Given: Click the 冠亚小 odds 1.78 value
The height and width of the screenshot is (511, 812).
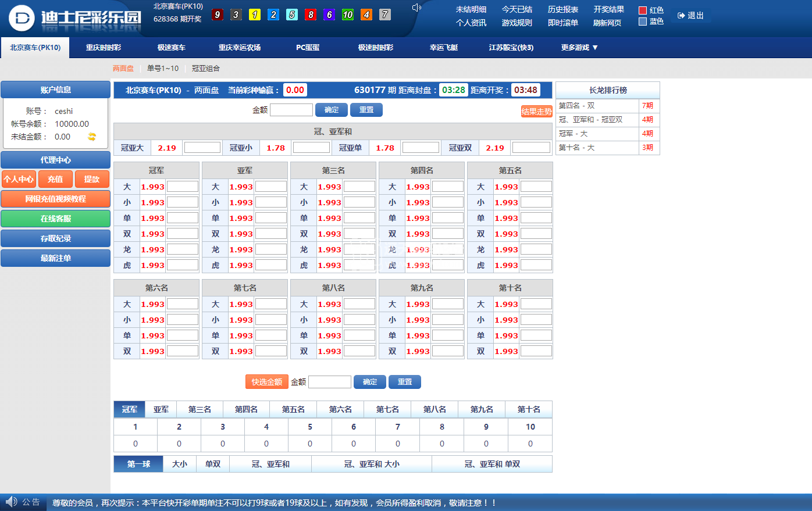Looking at the screenshot, I should 276,148.
